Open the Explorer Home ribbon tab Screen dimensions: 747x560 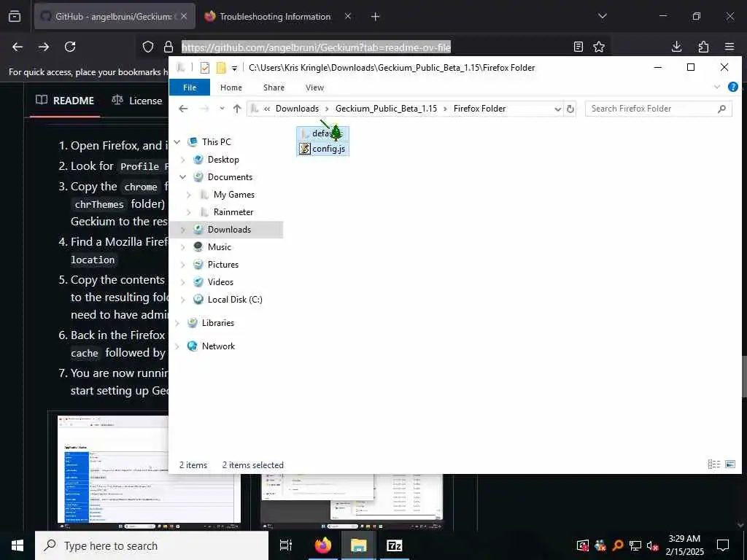(231, 87)
